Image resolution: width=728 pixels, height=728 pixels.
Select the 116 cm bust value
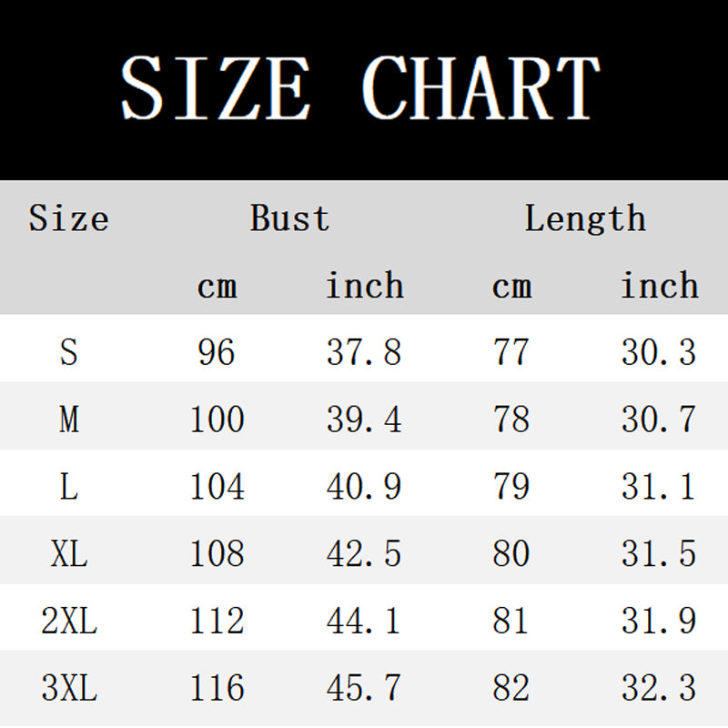point(217,688)
